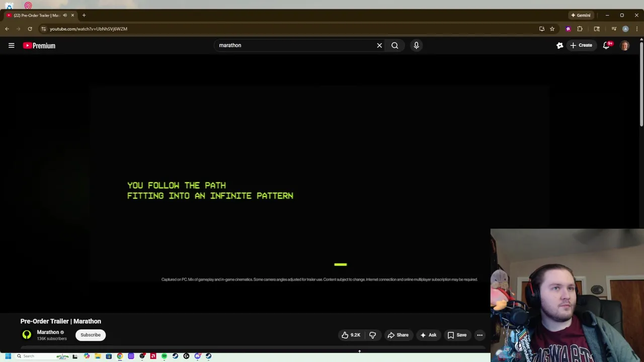
Task: Open Gemini in Chrome
Action: [580, 16]
